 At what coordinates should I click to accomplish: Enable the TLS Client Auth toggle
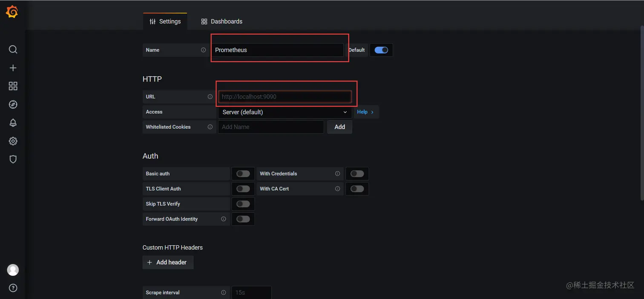[243, 189]
